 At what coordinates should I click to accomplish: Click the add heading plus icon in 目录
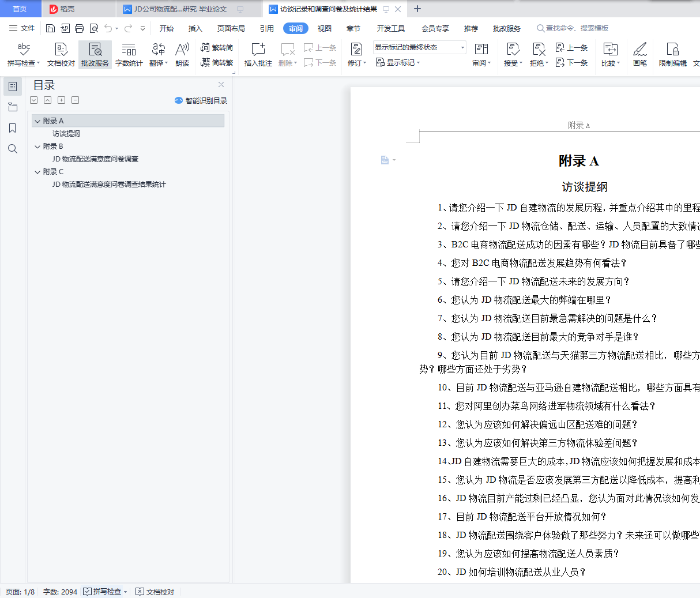(62, 100)
